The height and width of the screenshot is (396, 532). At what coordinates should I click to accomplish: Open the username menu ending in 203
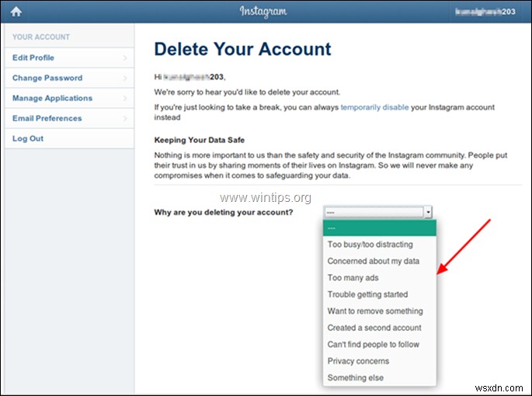pyautogui.click(x=485, y=12)
